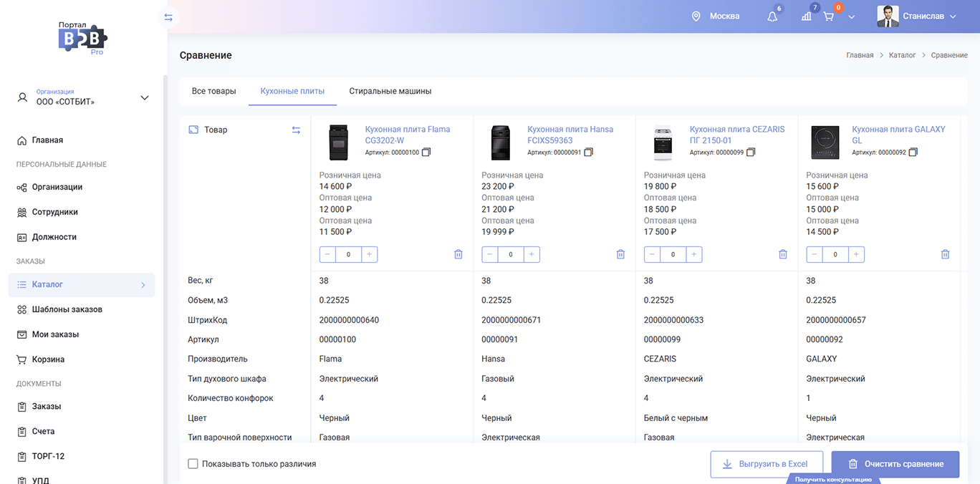Viewport: 980px width, 484px height.
Task: Click the quantity input field for Flama stove
Action: pos(348,254)
